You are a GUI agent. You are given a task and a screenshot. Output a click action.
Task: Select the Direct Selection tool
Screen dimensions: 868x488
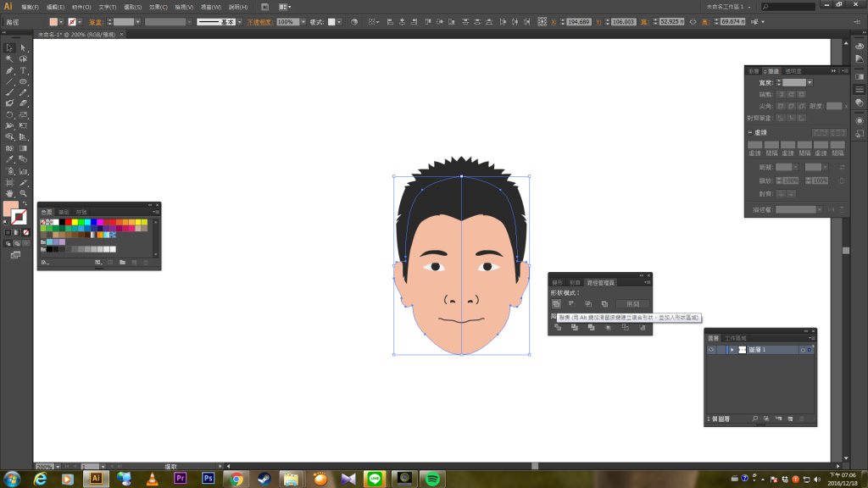tap(24, 48)
